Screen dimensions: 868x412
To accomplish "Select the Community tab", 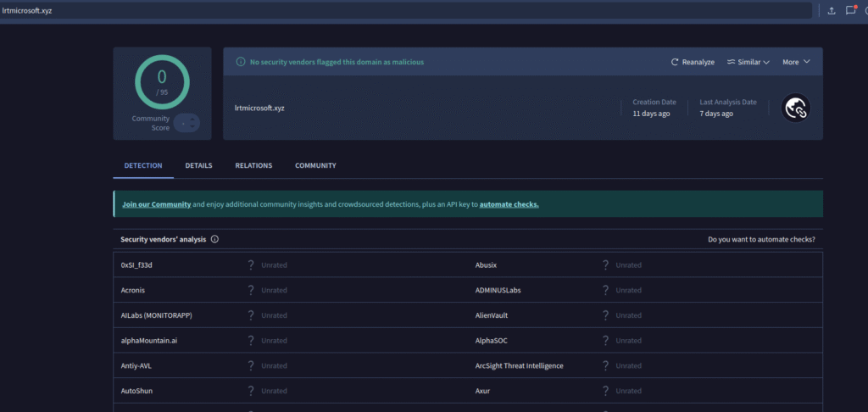I will (315, 165).
